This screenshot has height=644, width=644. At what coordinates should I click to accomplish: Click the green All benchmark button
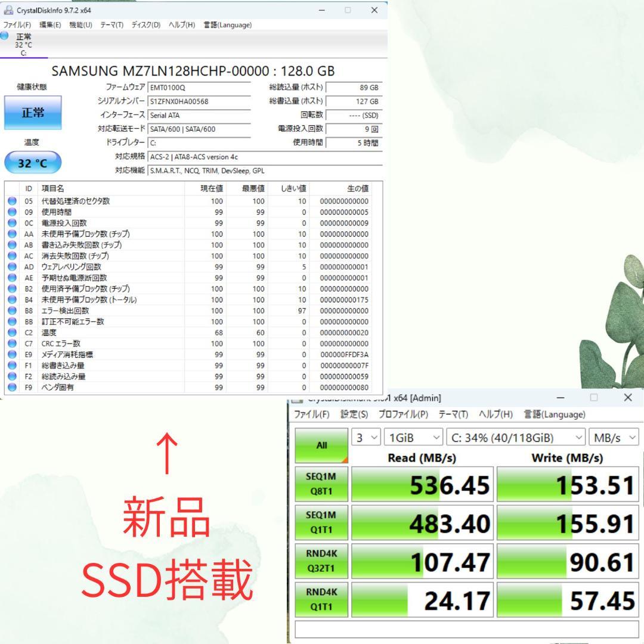pos(320,445)
